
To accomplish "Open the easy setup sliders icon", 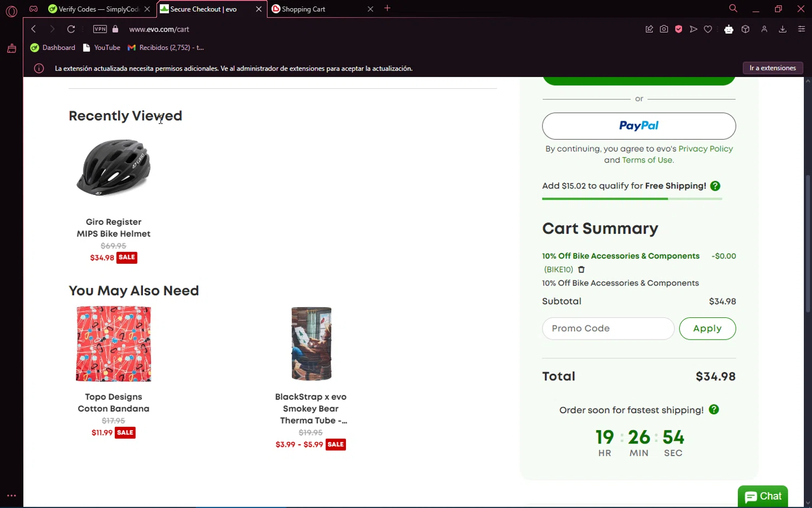I will [x=801, y=29].
